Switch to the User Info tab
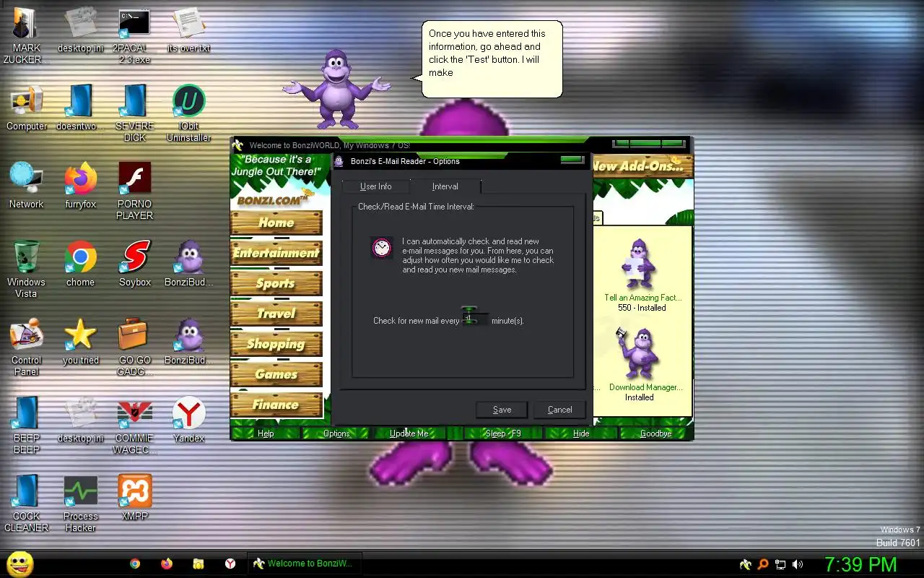The width and height of the screenshot is (924, 578). tap(375, 186)
